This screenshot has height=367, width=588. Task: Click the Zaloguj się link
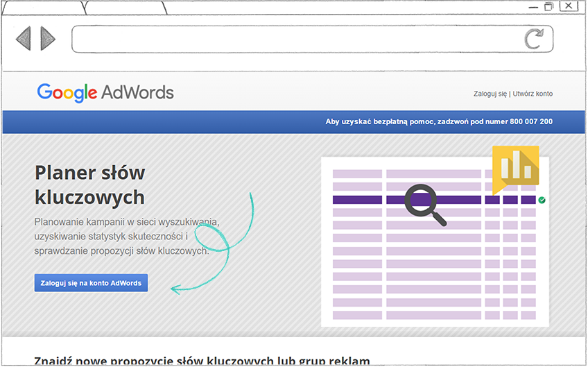click(x=490, y=94)
